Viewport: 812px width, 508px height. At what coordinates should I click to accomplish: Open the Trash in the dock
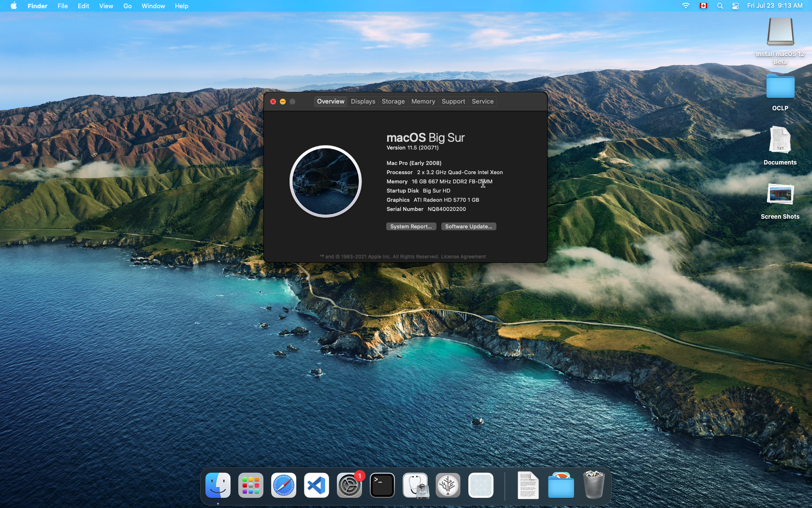coord(594,485)
